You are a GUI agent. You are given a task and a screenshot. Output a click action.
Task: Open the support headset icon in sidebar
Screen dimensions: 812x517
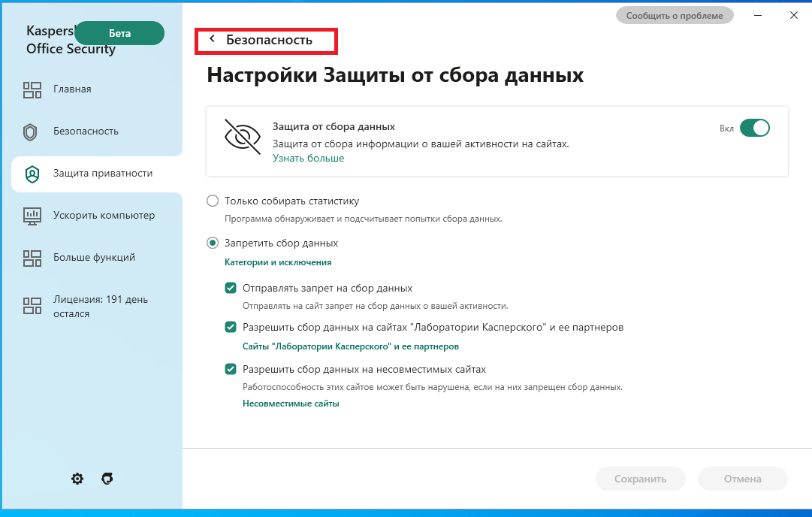107,479
